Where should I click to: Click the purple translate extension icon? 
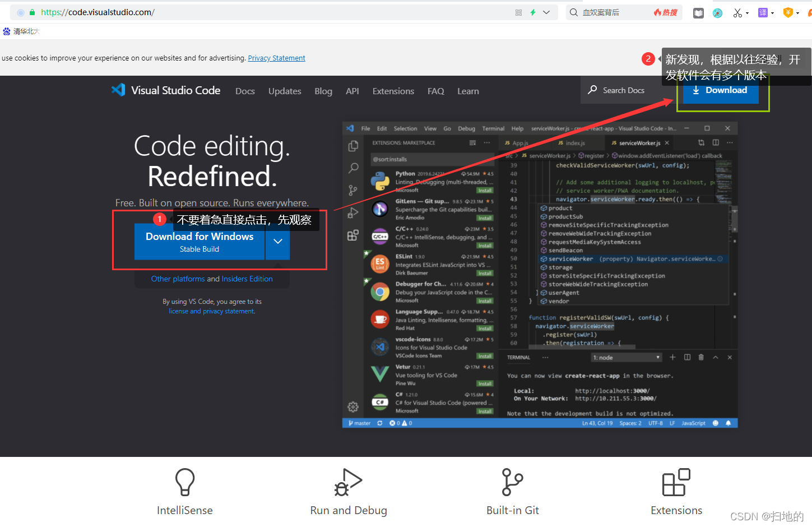(x=763, y=12)
